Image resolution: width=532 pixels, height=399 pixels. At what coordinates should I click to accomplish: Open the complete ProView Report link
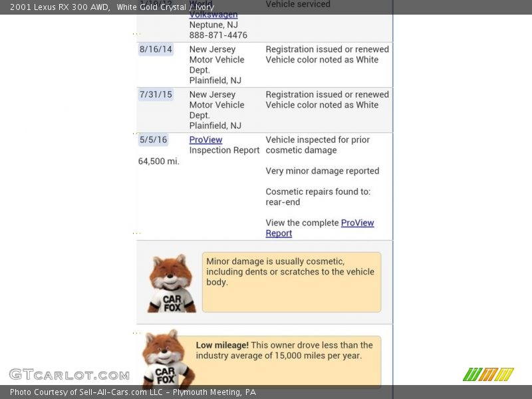pyautogui.click(x=320, y=228)
